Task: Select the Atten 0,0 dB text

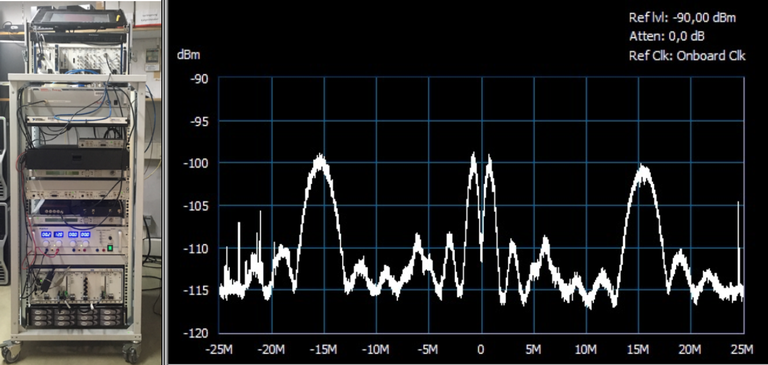Action: (667, 37)
